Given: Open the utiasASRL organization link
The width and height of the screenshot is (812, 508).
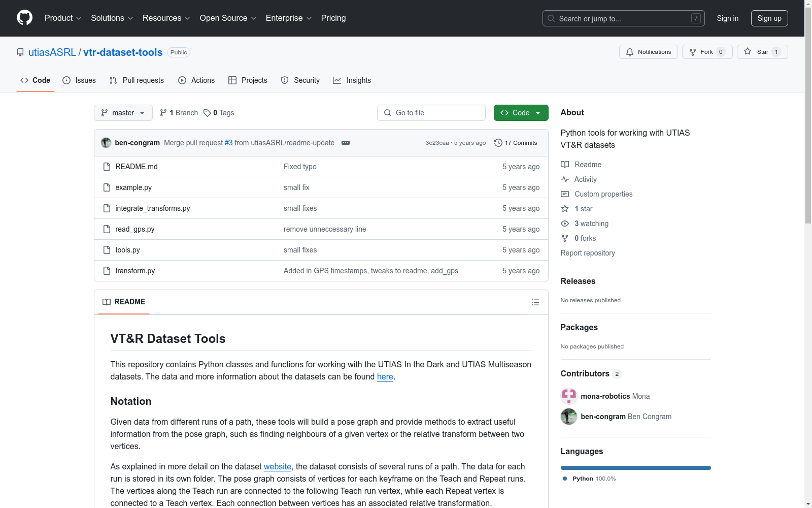Looking at the screenshot, I should click(x=52, y=52).
